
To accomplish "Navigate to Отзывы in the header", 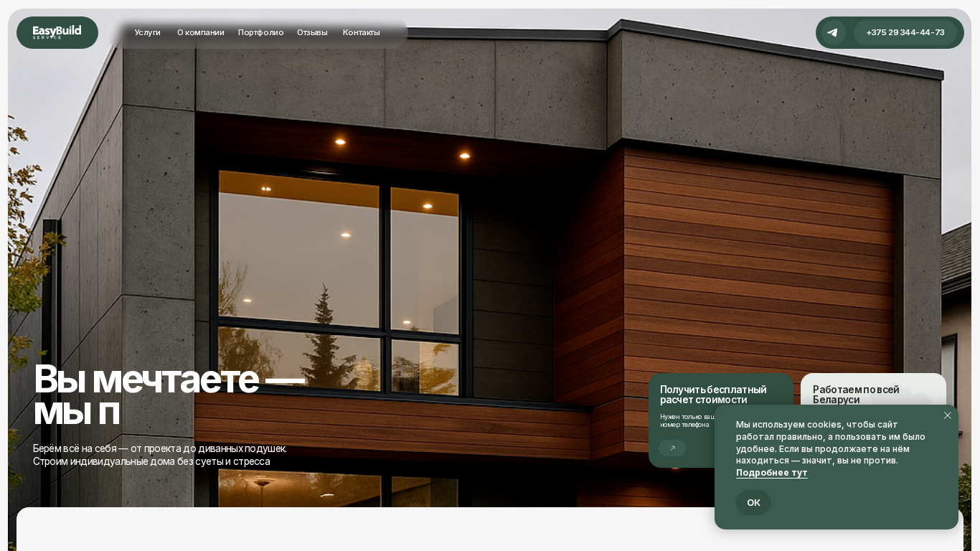I will pyautogui.click(x=312, y=32).
